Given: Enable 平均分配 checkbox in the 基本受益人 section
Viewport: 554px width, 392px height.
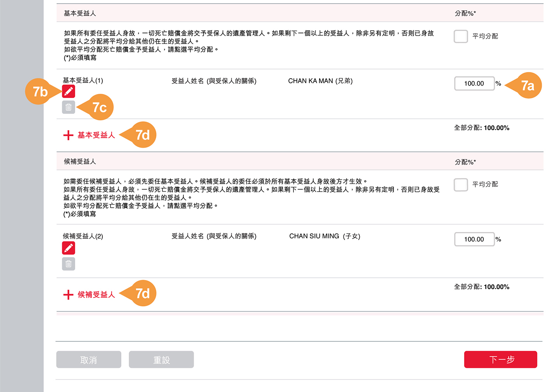Looking at the screenshot, I should tap(461, 36).
